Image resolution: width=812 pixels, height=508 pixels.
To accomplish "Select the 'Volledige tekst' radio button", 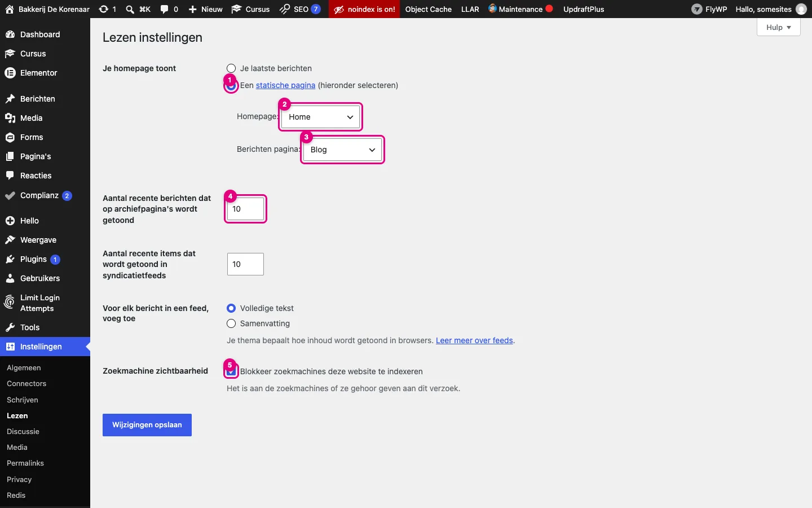I will pyautogui.click(x=231, y=308).
